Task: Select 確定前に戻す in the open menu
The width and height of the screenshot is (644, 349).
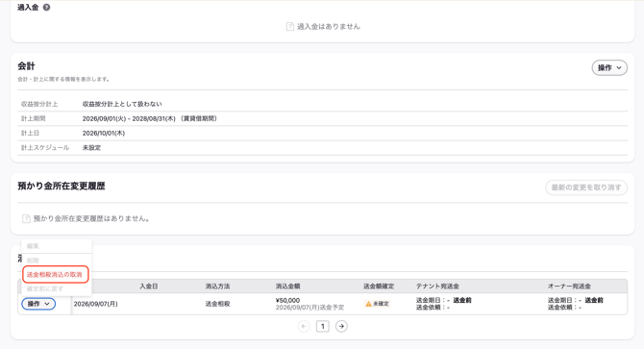Action: point(45,288)
